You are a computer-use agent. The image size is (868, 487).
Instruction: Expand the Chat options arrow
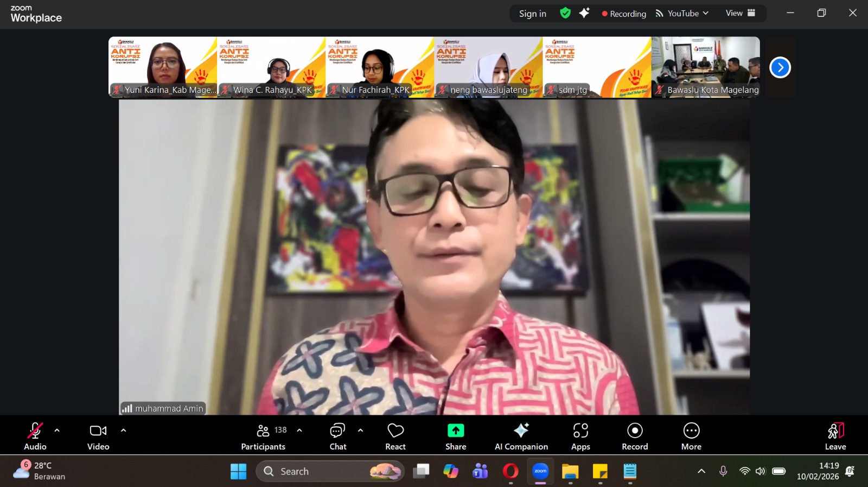(361, 431)
